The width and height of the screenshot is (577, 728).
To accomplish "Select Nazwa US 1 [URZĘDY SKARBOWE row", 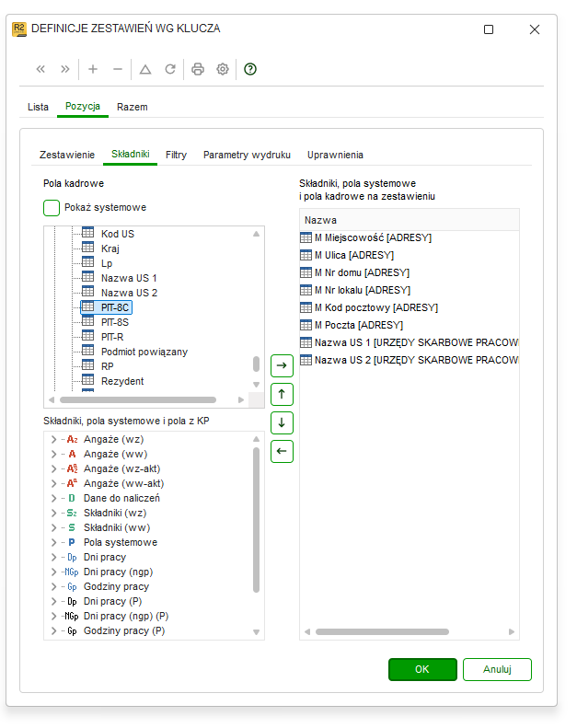I will click(x=409, y=342).
